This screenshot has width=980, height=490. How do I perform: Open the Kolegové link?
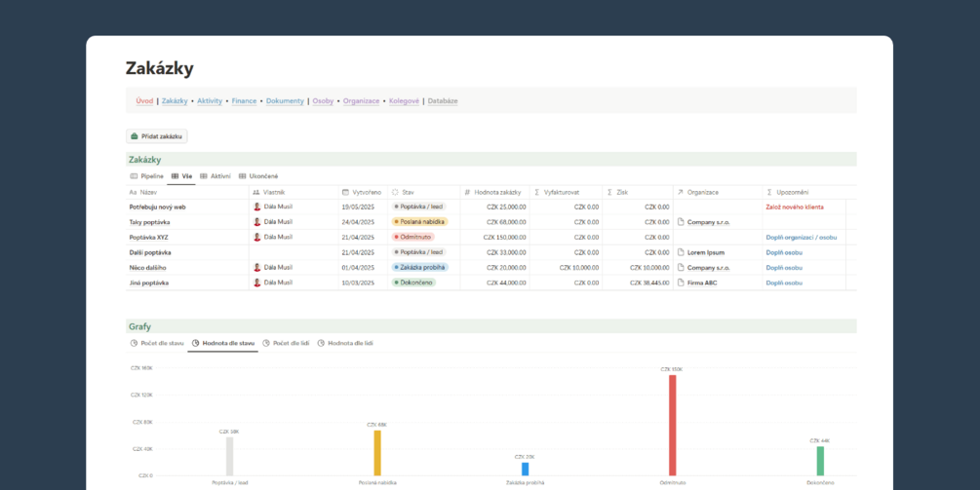pos(404,101)
